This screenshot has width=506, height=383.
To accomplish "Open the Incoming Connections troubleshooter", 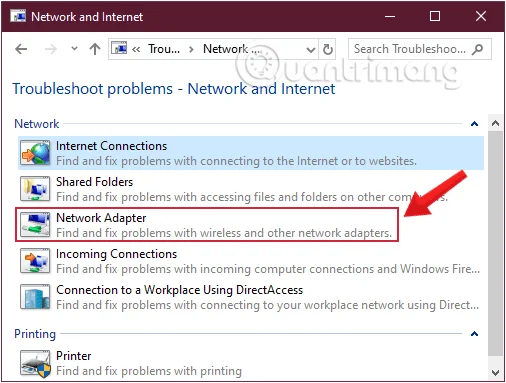I will 251,261.
